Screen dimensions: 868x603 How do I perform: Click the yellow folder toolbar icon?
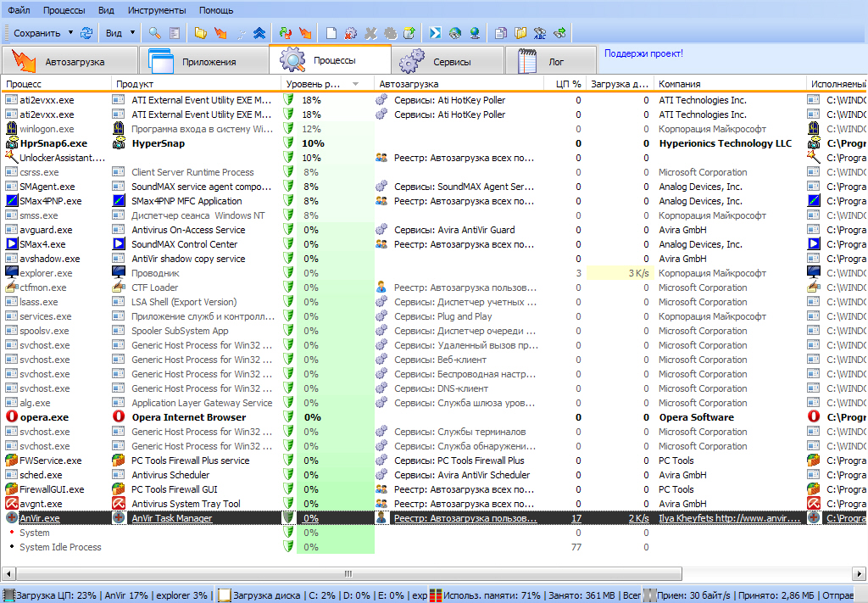click(x=200, y=33)
